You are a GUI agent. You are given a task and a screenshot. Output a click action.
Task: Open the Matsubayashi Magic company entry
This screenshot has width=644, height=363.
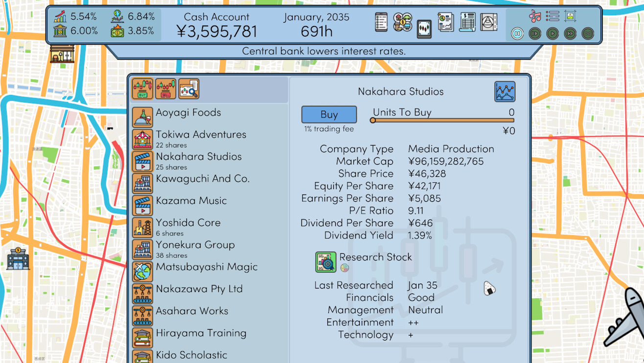point(207,266)
